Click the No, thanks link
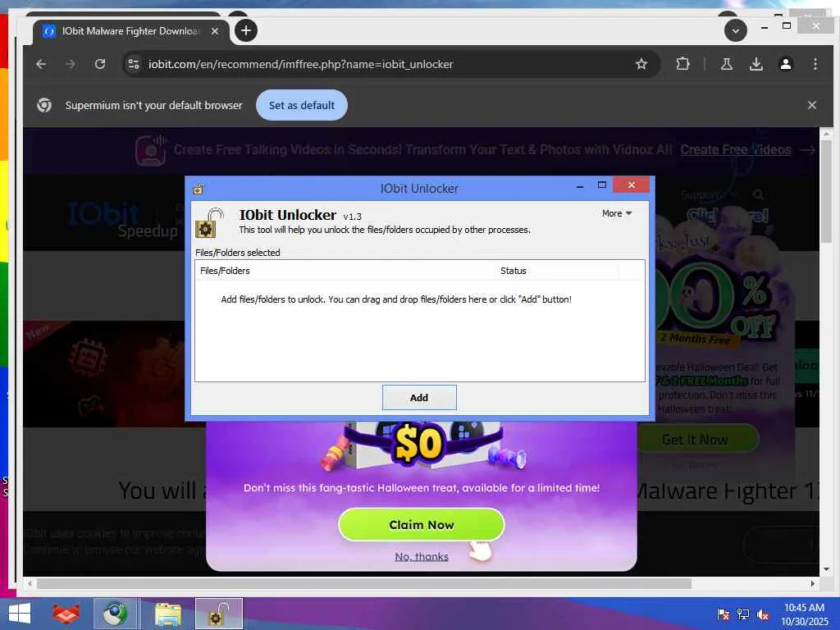 point(421,557)
